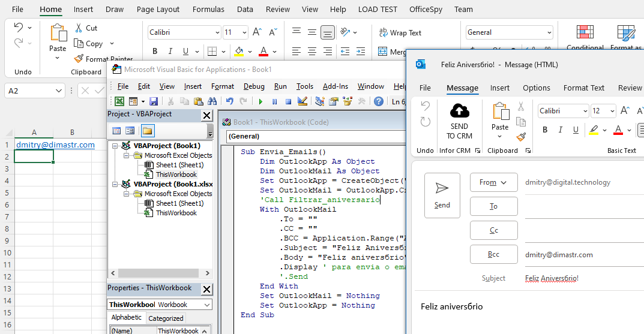Image resolution: width=644 pixels, height=334 pixels.
Task: Click Increase Indent icon in Excel
Action: coord(361,52)
